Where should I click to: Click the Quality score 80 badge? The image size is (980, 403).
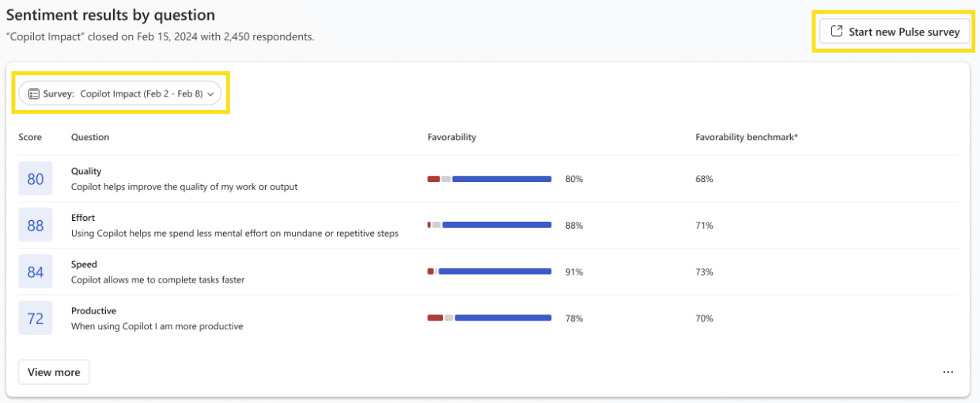coord(36,179)
